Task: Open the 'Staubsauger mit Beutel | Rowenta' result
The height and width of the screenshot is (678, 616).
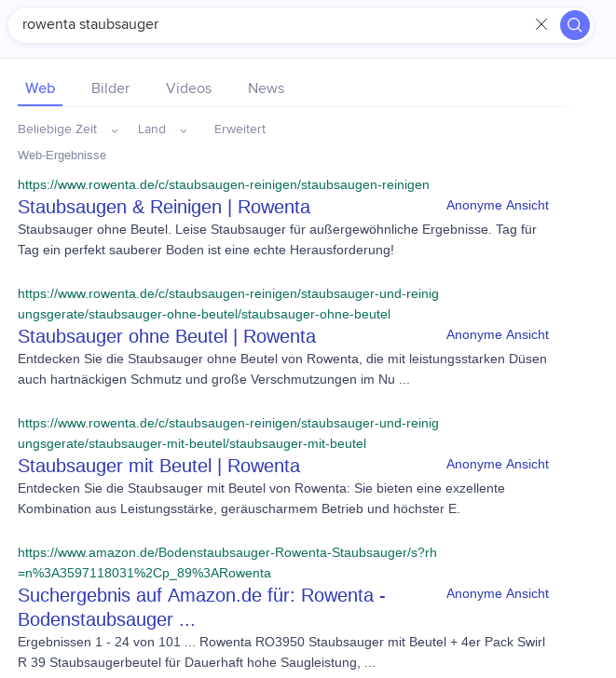Action: 158,466
